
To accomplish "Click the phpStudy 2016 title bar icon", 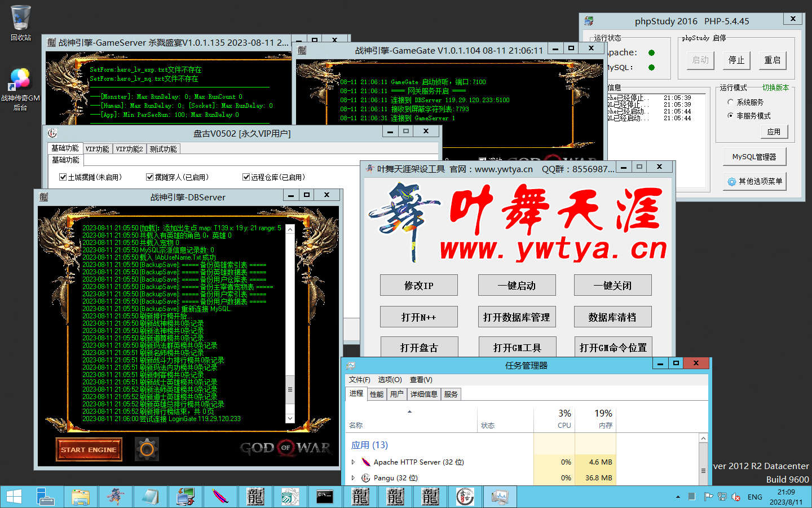I will point(589,21).
